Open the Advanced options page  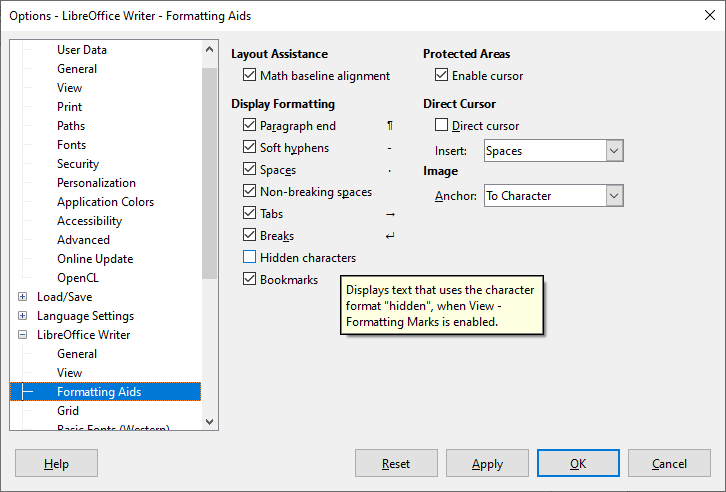point(83,240)
